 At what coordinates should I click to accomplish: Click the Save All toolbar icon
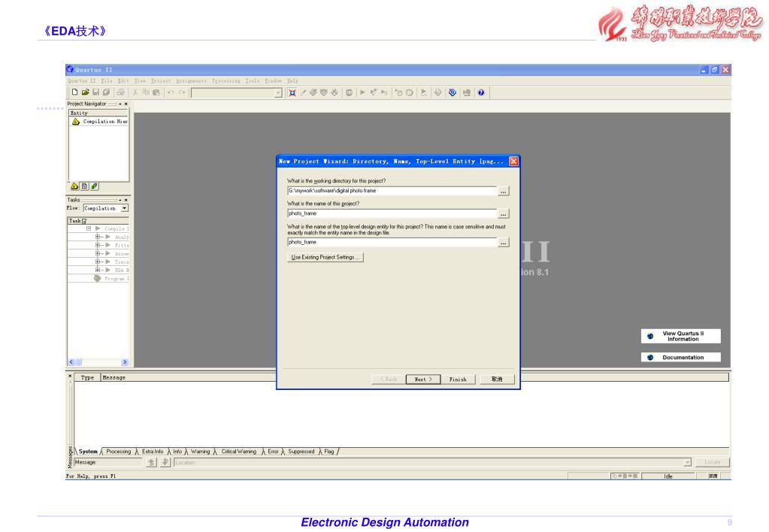point(106,92)
